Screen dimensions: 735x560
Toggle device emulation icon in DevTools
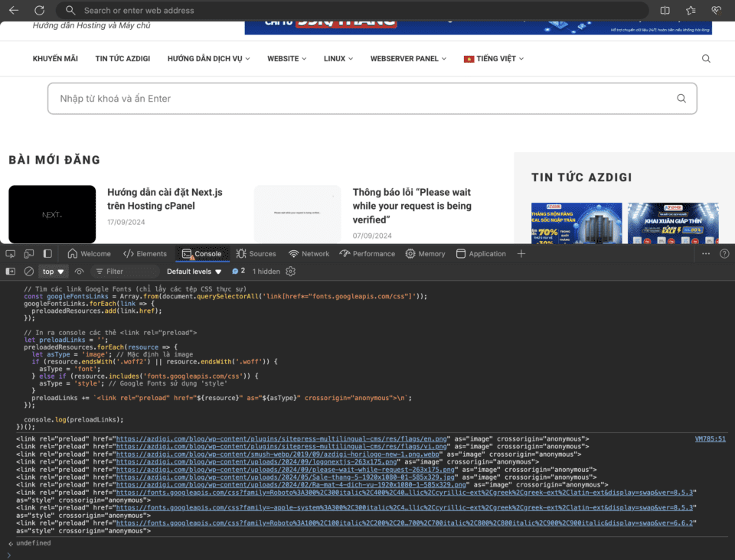(29, 254)
